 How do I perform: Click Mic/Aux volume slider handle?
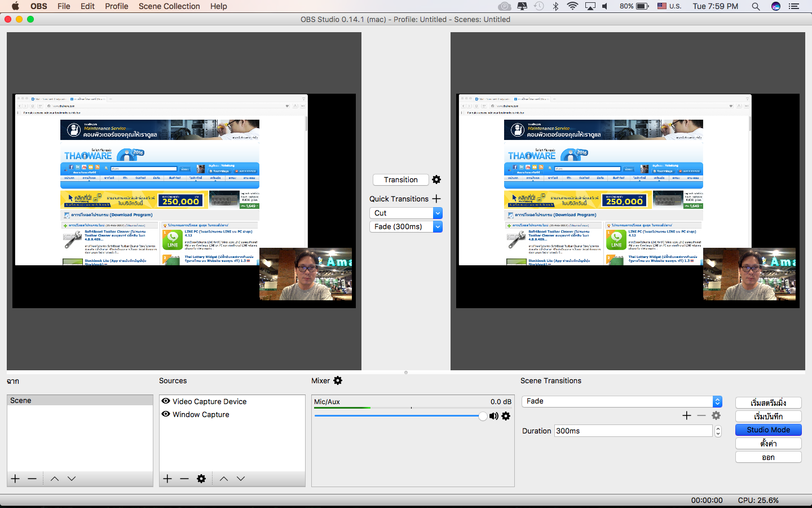(x=483, y=416)
